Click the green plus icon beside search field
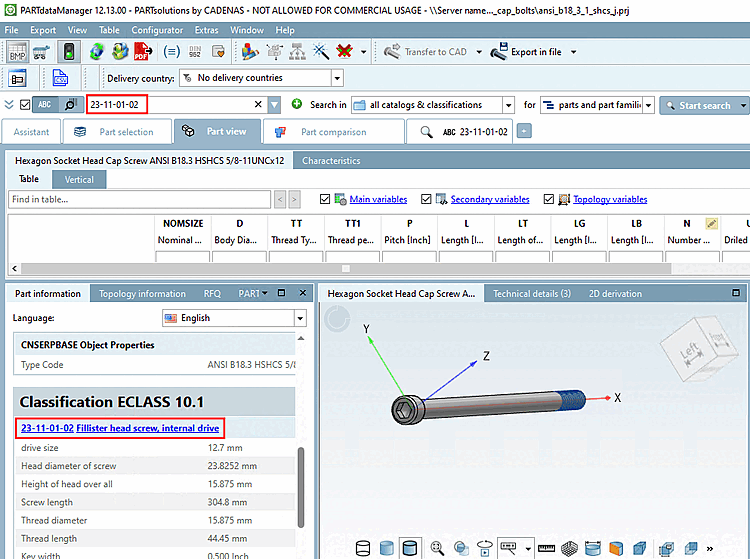750x559 pixels. 297,104
